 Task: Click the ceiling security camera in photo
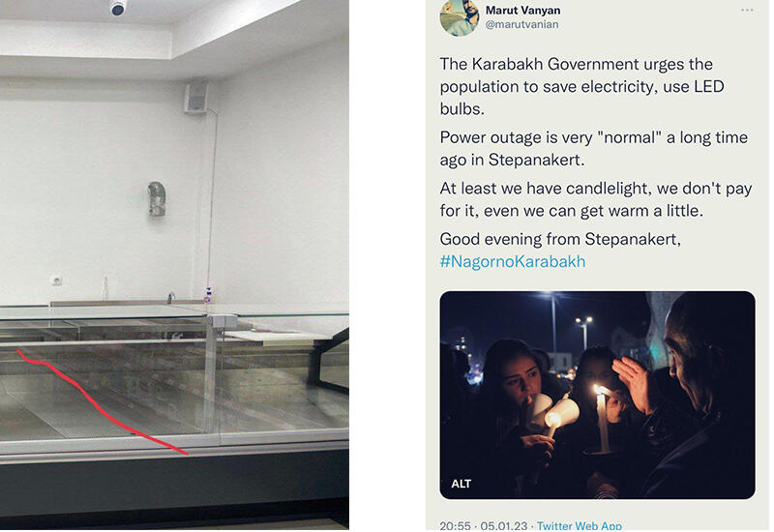coord(117,8)
